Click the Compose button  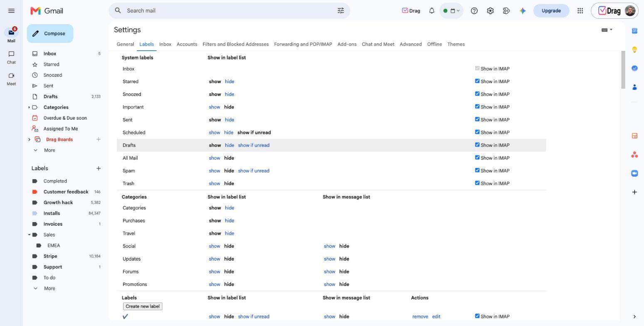pos(50,34)
